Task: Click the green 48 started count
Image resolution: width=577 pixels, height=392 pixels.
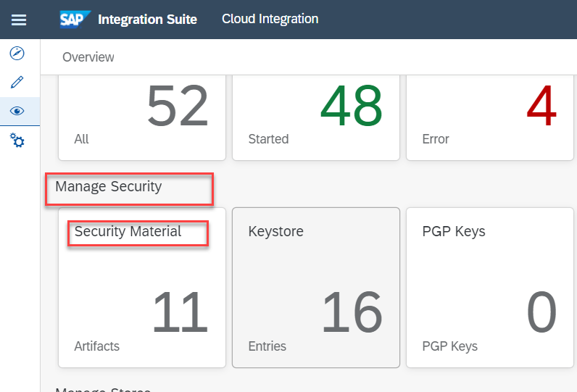Action: 352,107
